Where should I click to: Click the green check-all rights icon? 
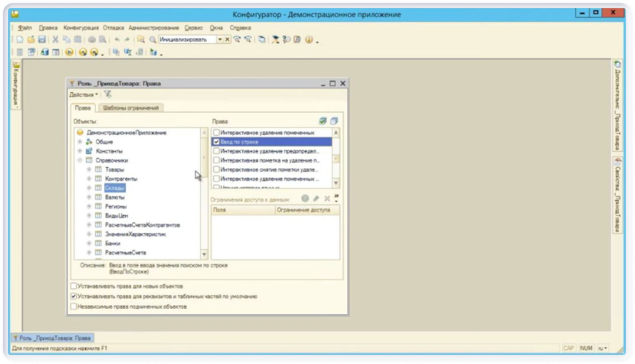tap(323, 121)
